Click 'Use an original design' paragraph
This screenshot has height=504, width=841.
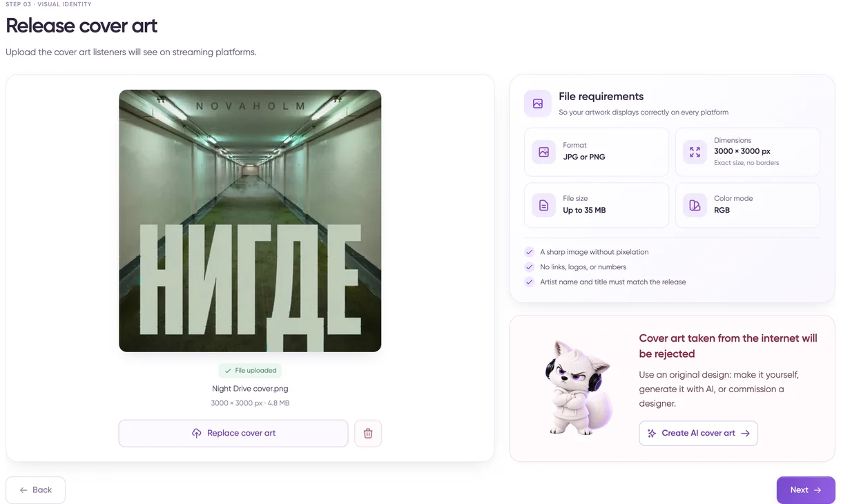click(x=719, y=389)
